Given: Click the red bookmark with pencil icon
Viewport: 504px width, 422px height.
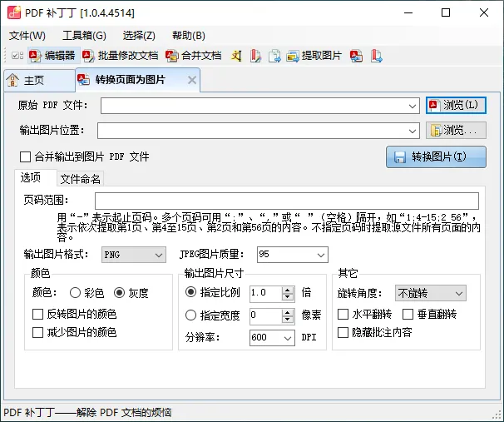Looking at the screenshot, I should pos(255,56).
